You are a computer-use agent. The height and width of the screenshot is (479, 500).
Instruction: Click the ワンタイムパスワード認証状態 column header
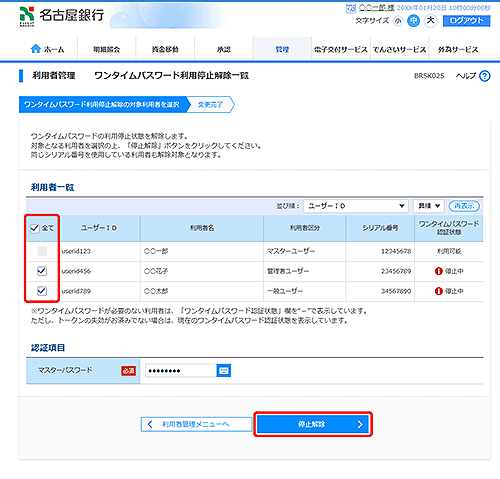coord(449,228)
